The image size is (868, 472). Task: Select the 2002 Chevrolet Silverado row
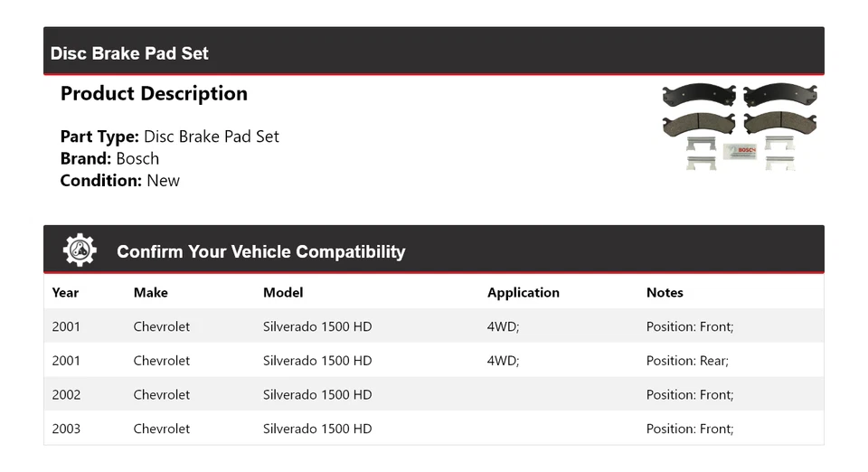pos(434,394)
